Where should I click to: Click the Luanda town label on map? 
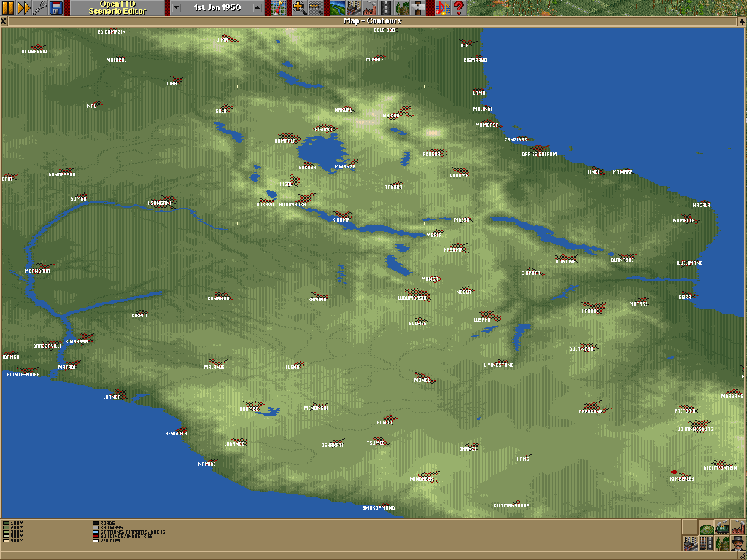(x=112, y=397)
